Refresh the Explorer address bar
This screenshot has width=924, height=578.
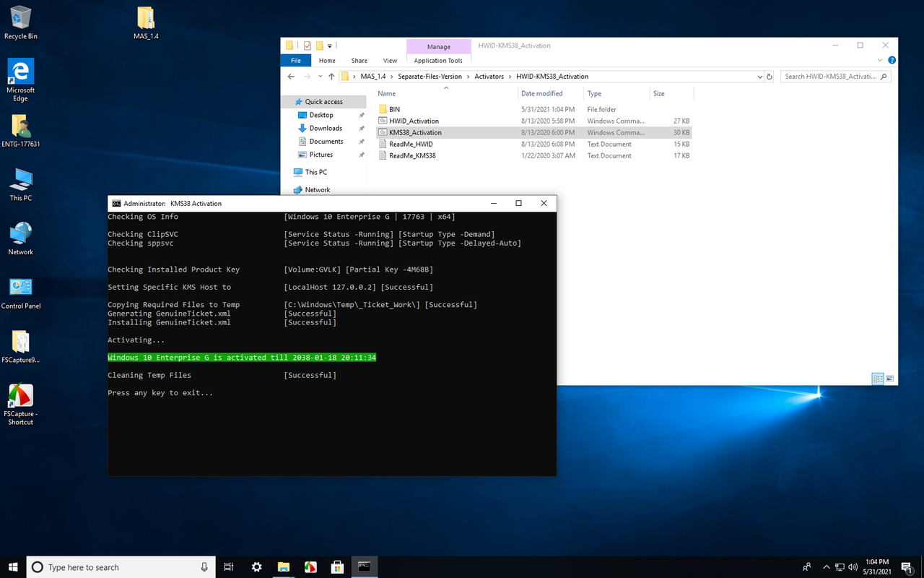coord(770,77)
